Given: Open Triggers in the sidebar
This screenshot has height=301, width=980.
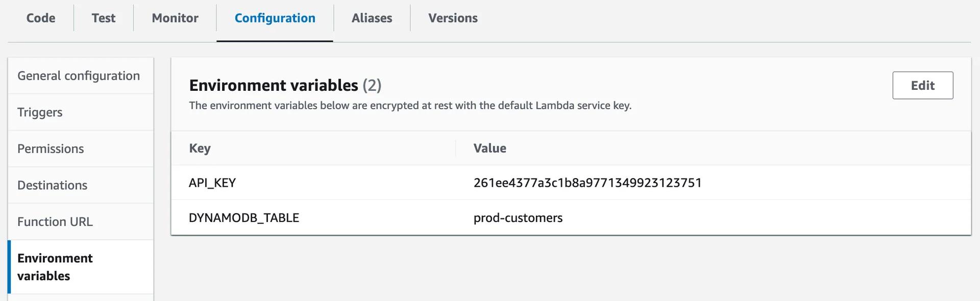Looking at the screenshot, I should 40,112.
